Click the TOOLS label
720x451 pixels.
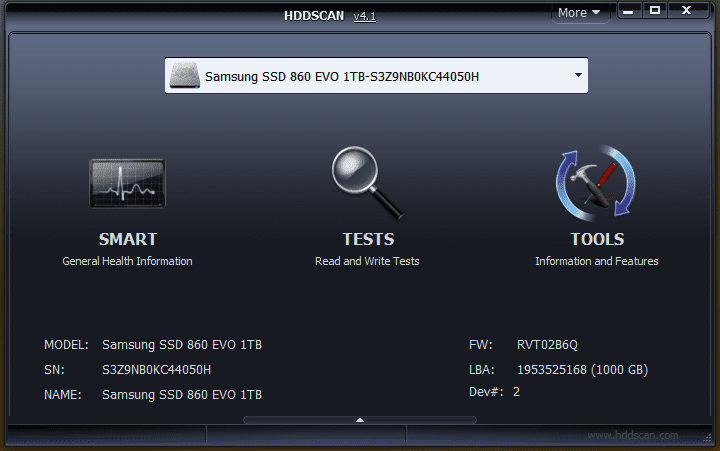(x=597, y=239)
